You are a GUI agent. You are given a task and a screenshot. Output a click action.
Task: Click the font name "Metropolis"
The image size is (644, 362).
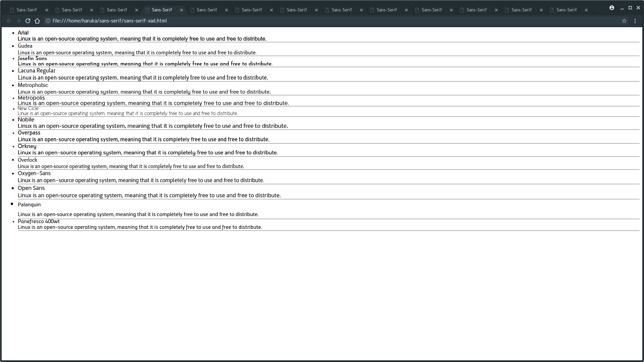(31, 98)
